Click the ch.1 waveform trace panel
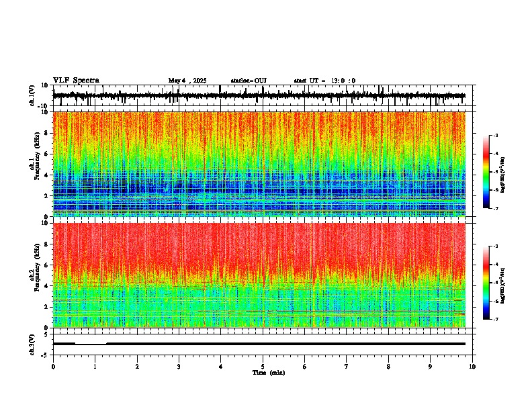 pyautogui.click(x=263, y=95)
